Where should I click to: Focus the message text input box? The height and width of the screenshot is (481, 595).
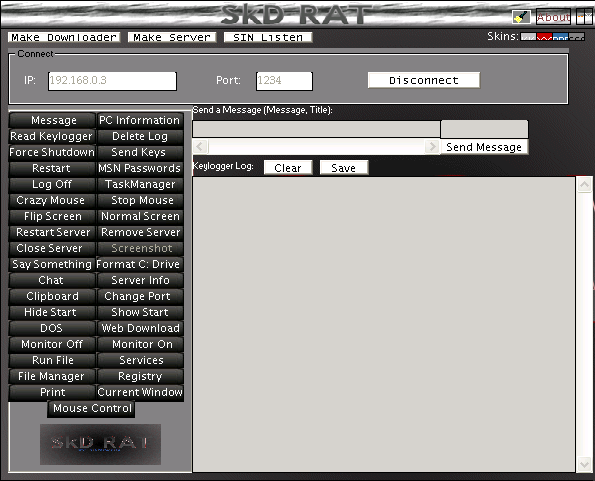tap(316, 129)
